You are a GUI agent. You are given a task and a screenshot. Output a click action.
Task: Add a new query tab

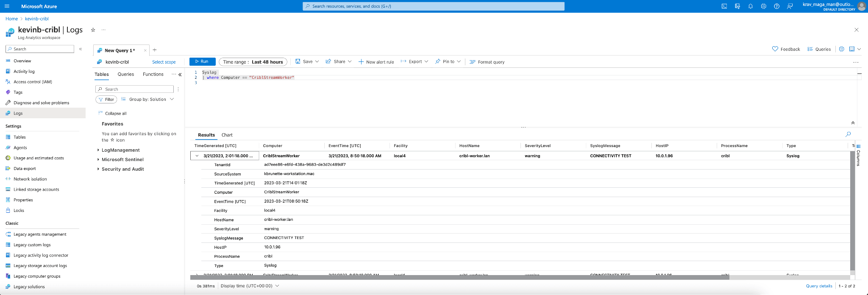pyautogui.click(x=155, y=50)
